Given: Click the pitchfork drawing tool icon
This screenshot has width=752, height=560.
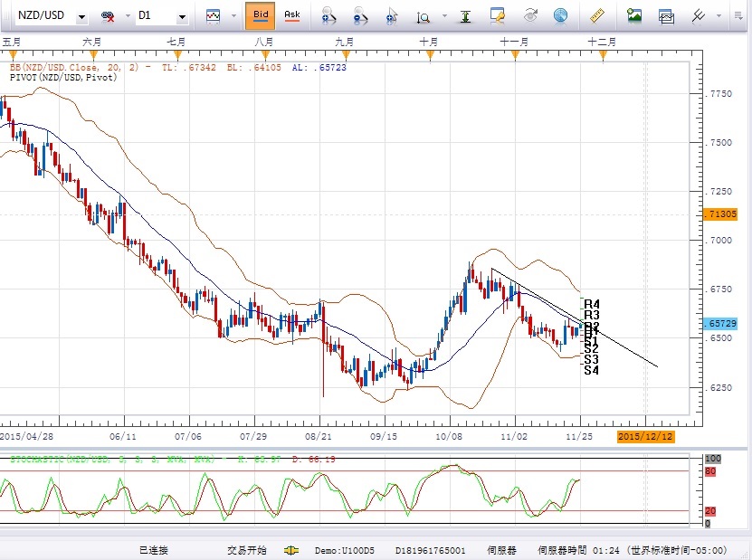Looking at the screenshot, I should pos(699,15).
